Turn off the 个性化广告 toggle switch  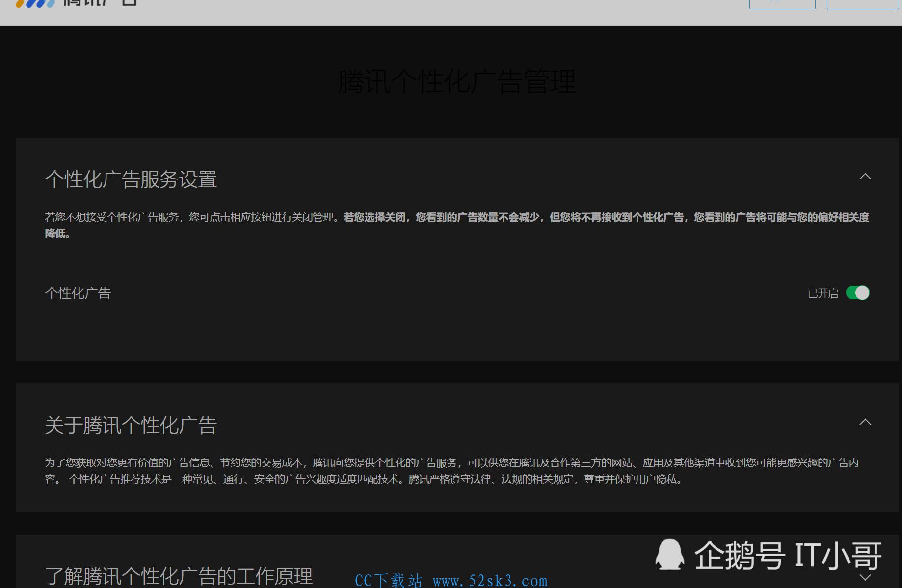(x=857, y=293)
